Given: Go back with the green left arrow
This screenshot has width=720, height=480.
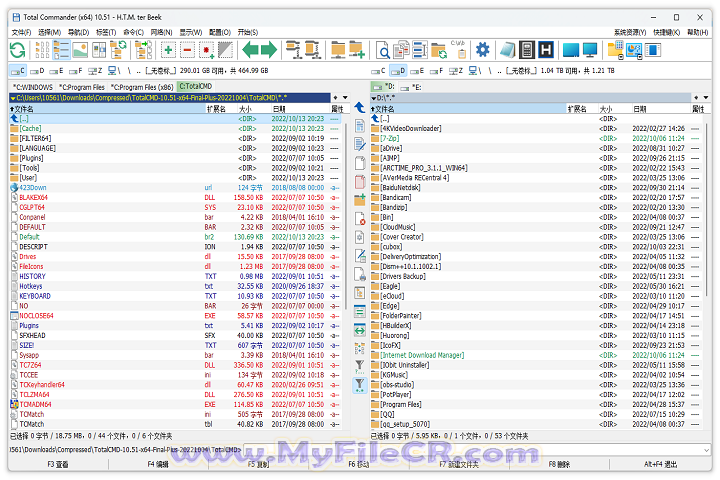Looking at the screenshot, I should (x=250, y=50).
